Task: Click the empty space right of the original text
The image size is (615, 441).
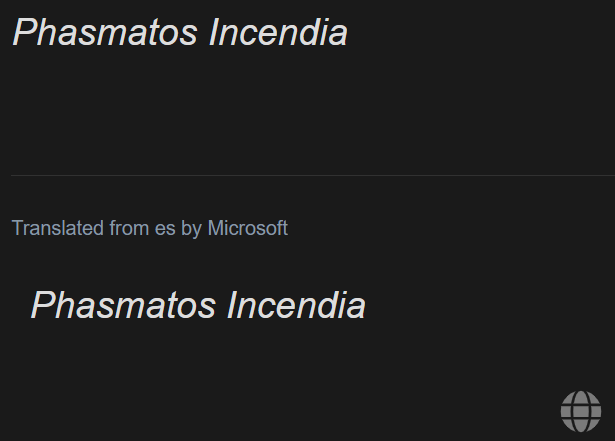Action: click(x=482, y=33)
